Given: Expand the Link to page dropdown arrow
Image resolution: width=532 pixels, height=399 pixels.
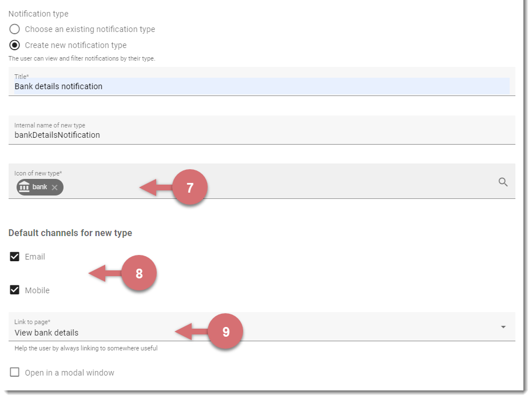Looking at the screenshot, I should (503, 327).
